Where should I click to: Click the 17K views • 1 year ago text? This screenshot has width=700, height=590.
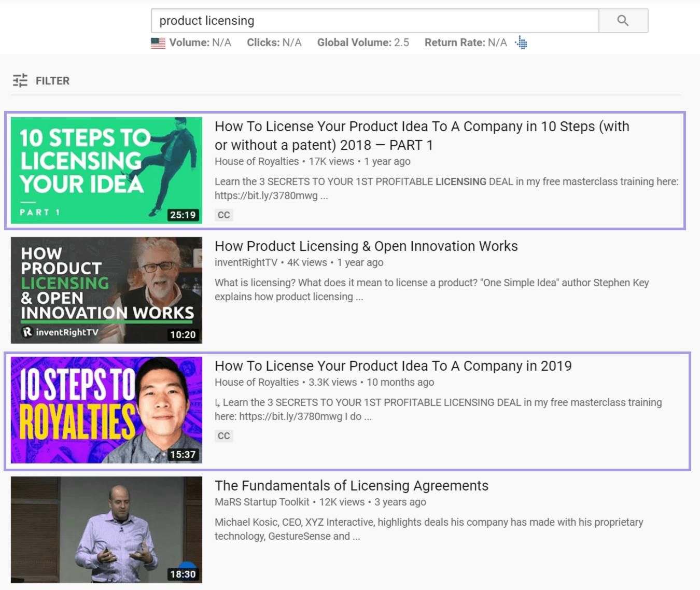tap(360, 161)
